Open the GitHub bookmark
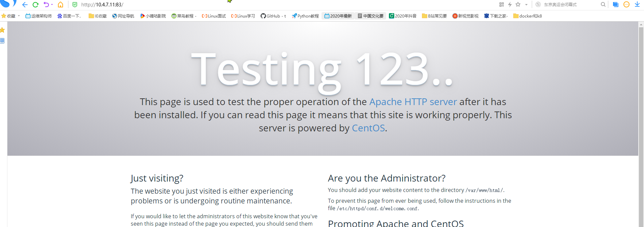The height and width of the screenshot is (227, 644). [273, 16]
